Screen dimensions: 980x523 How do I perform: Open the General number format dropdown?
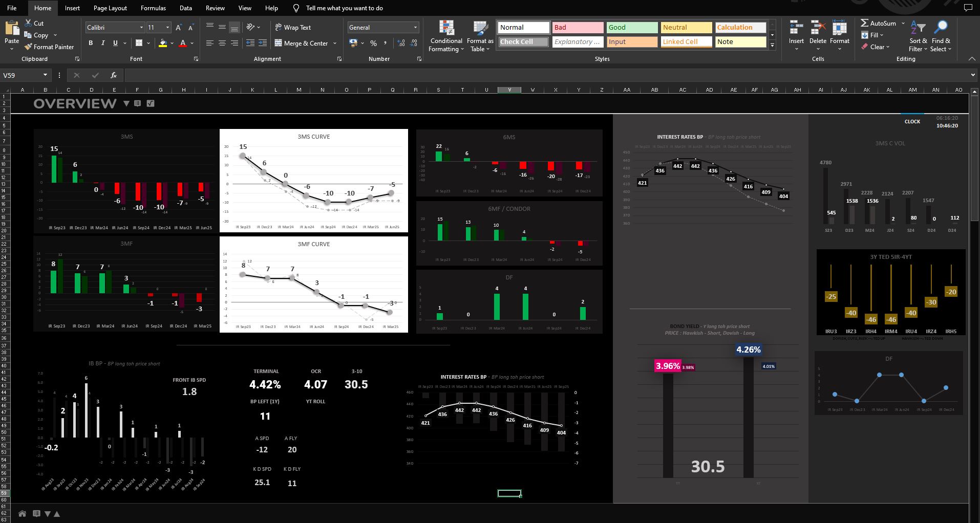coord(415,28)
